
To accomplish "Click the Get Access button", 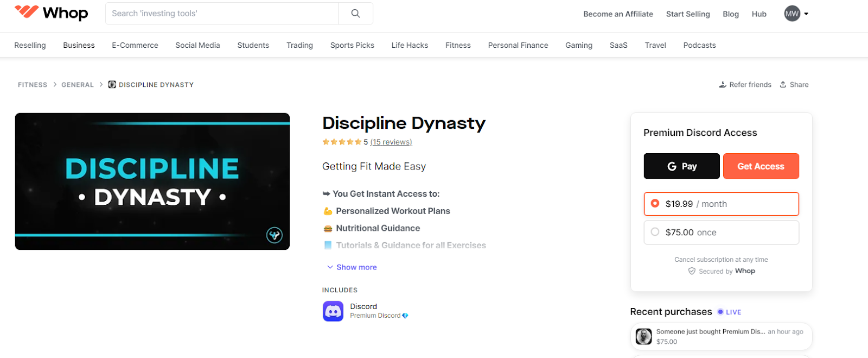I will tap(761, 166).
